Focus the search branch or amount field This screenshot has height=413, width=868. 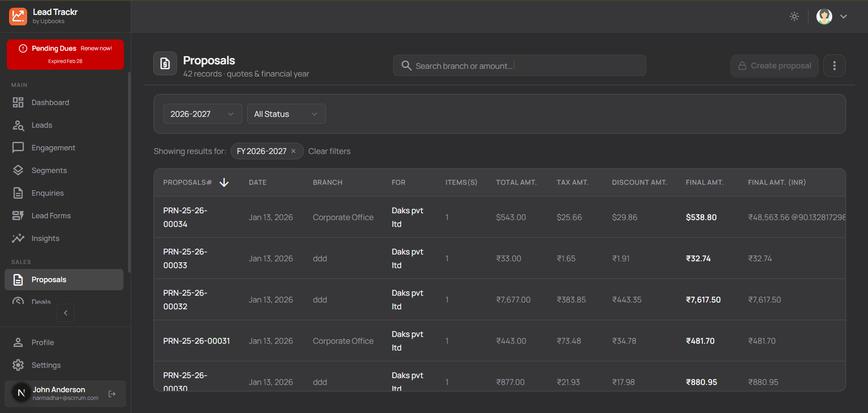pyautogui.click(x=519, y=66)
